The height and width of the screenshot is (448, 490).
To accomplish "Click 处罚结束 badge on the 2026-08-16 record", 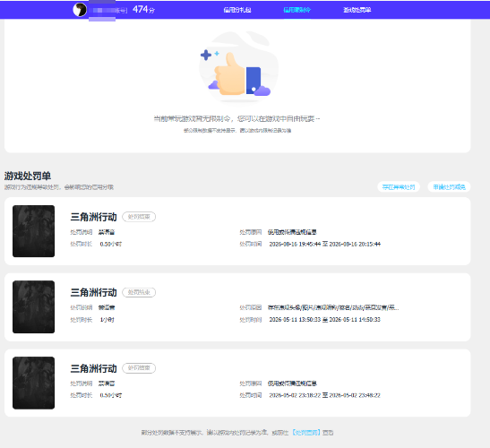I will point(139,217).
